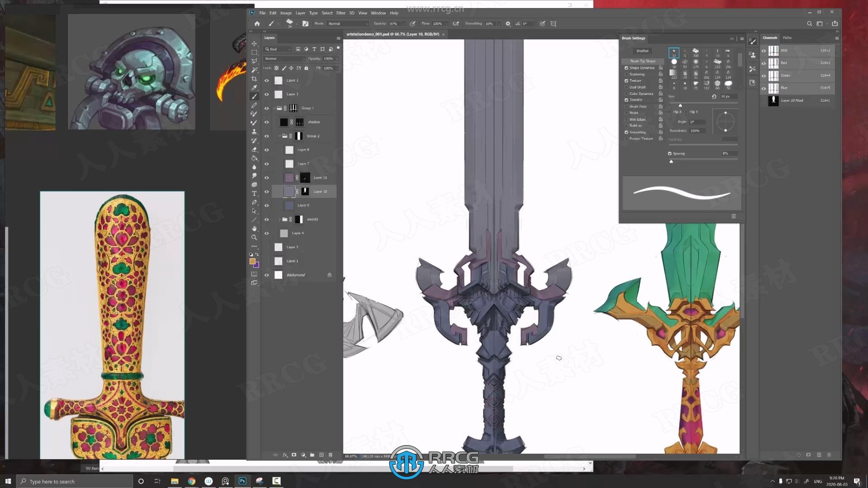Open the layer blend mode Normal dropdown

pyautogui.click(x=285, y=59)
